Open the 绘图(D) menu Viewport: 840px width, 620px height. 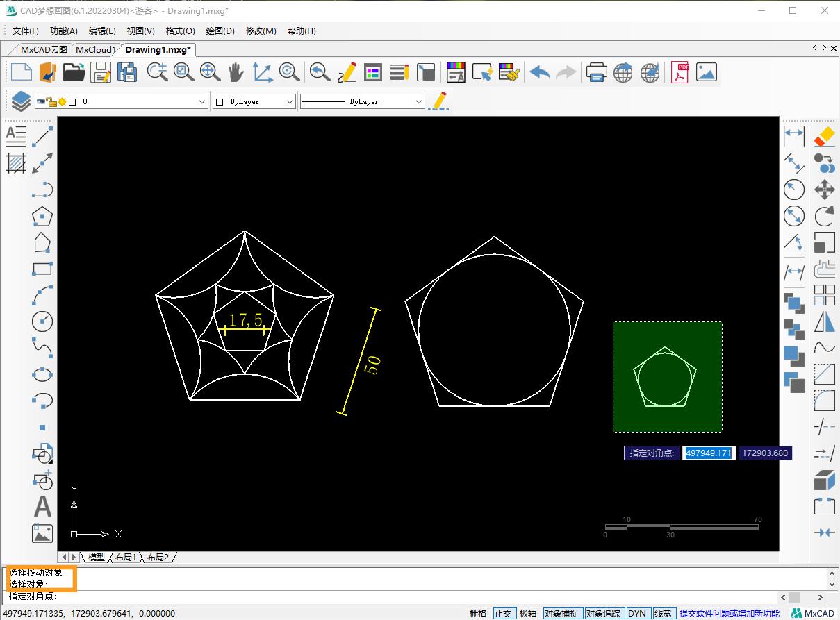[220, 31]
